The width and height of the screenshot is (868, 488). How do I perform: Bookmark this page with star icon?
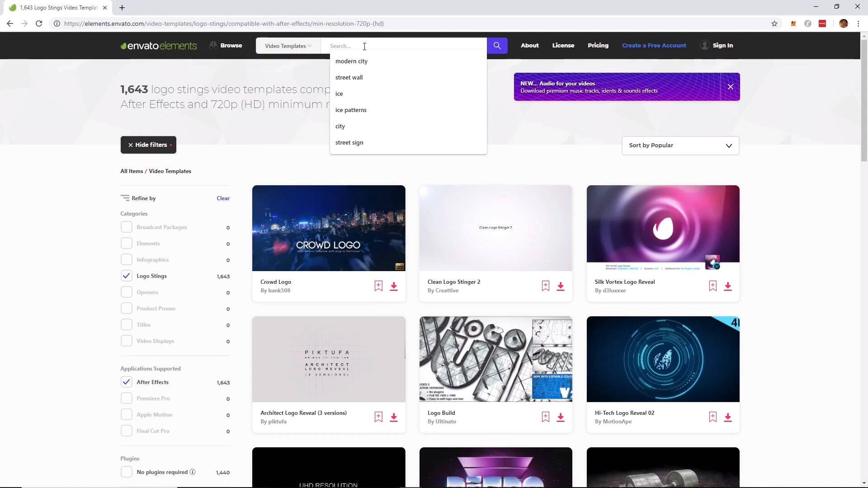(x=774, y=23)
